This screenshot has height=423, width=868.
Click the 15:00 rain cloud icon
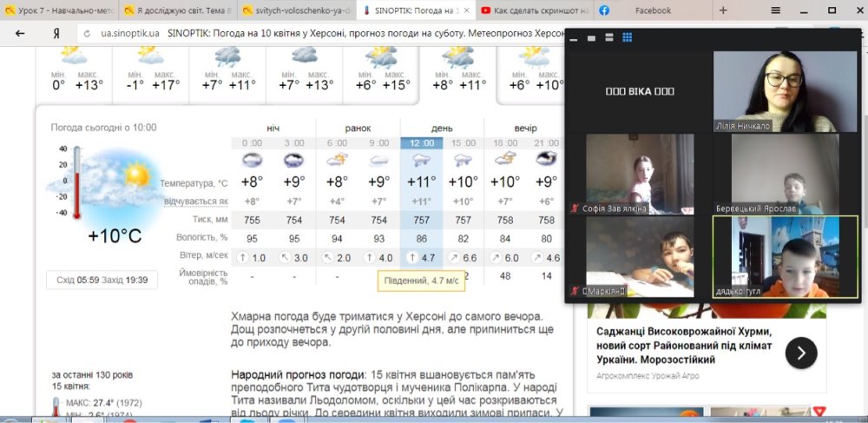click(463, 160)
